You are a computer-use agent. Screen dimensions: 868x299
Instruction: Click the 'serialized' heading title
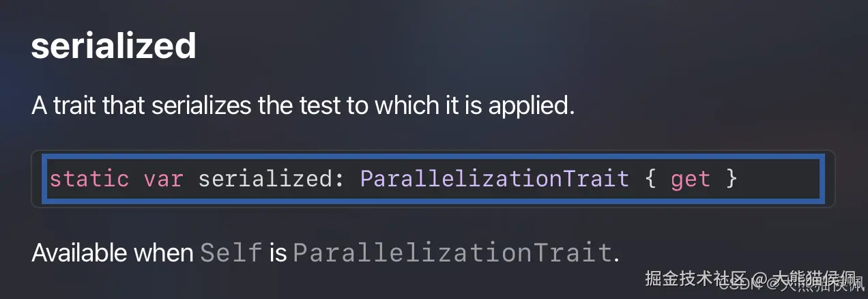[x=113, y=46]
